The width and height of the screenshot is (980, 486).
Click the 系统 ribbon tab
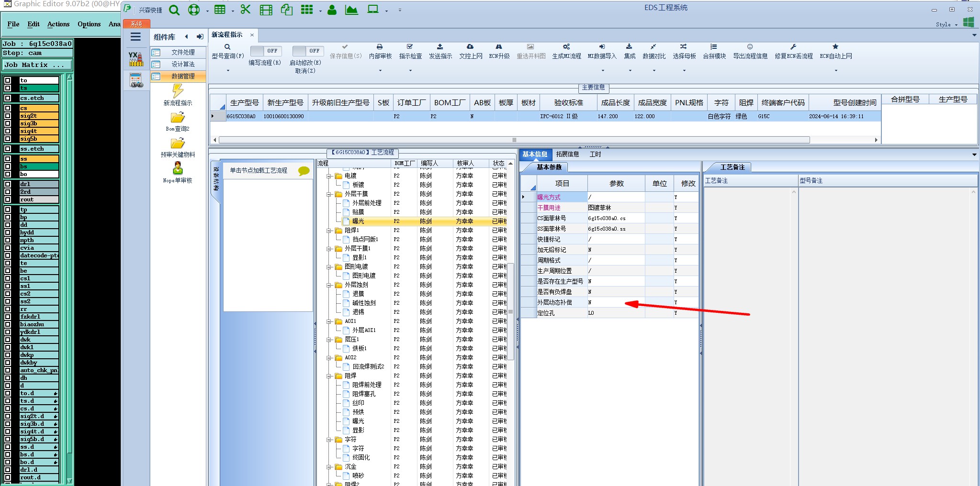point(136,23)
